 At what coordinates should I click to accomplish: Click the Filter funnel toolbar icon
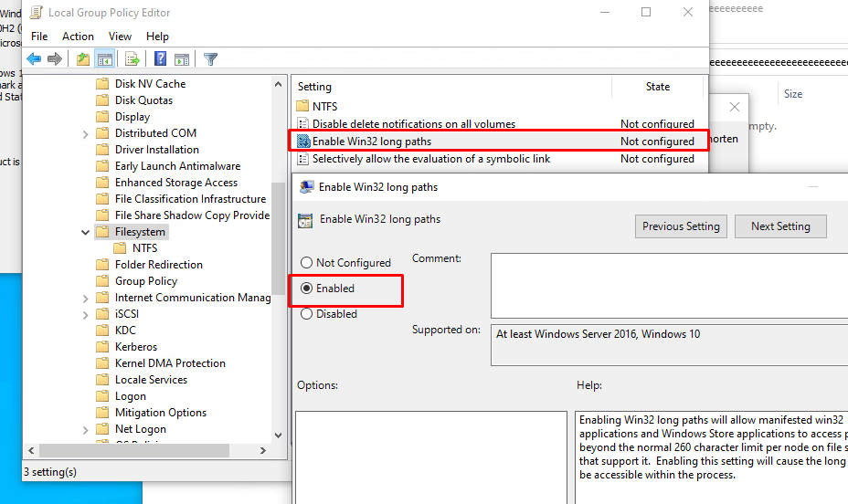pyautogui.click(x=210, y=59)
